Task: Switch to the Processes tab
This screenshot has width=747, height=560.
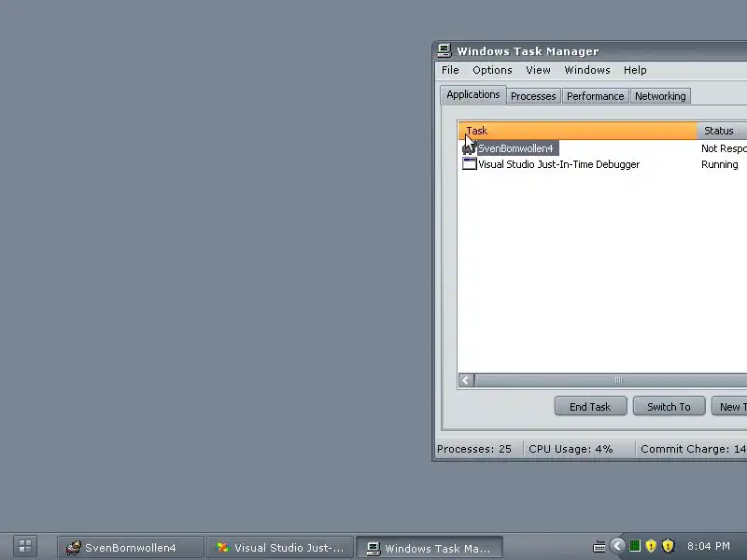Action: [x=533, y=96]
